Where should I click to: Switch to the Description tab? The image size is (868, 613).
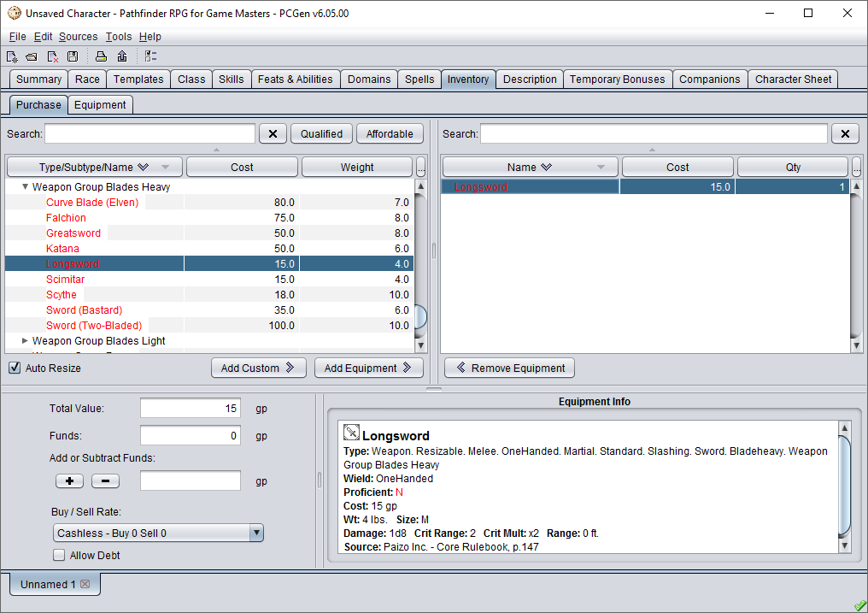(530, 80)
